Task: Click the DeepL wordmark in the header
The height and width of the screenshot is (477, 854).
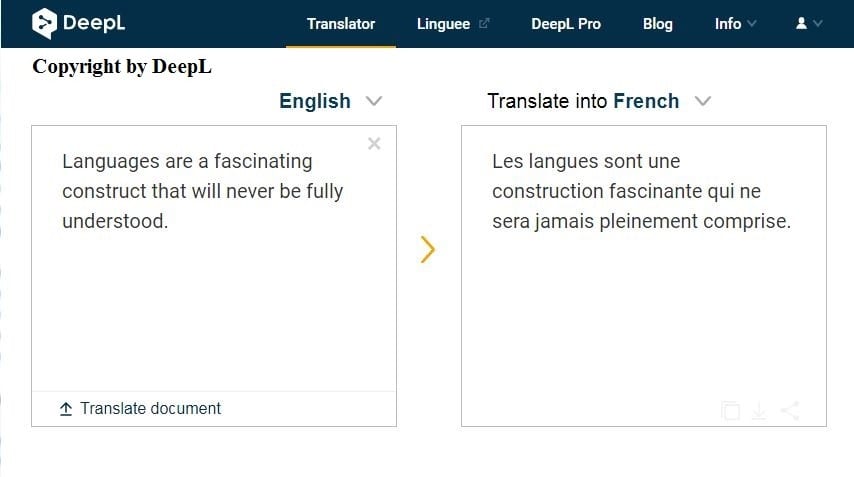Action: [93, 23]
